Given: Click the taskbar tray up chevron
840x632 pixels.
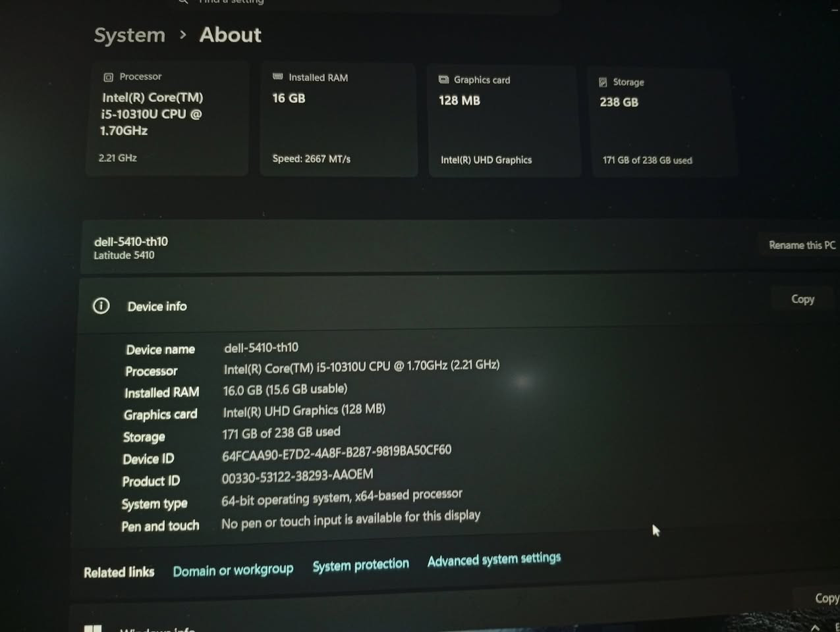Looking at the screenshot, I should coord(815,627).
